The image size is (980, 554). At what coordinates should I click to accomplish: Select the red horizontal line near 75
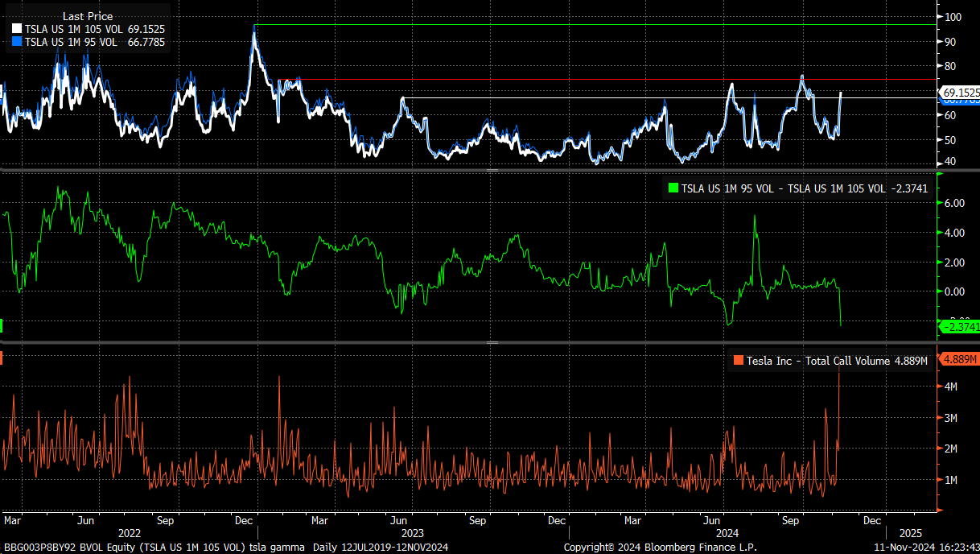coord(607,80)
